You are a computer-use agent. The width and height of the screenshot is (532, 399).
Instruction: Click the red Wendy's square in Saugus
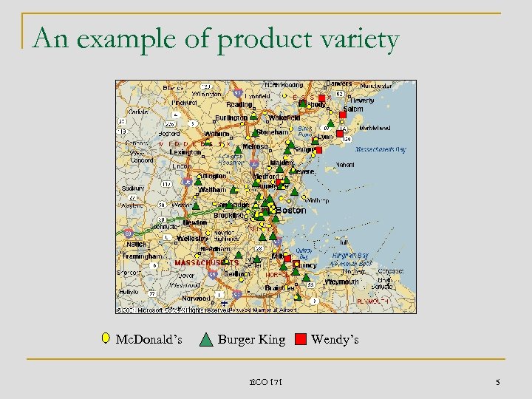[318, 150]
